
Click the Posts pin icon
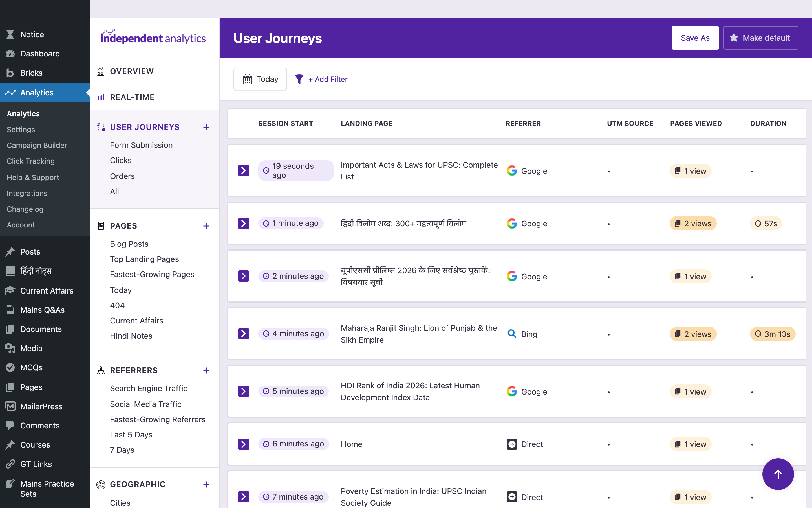coord(10,252)
